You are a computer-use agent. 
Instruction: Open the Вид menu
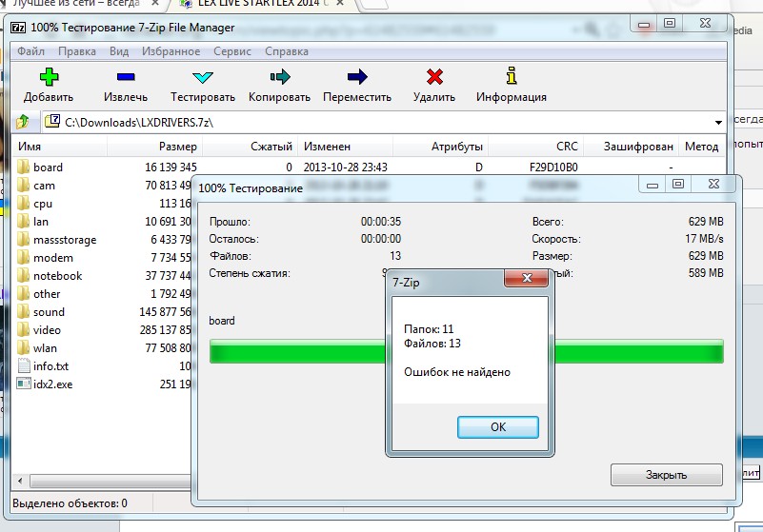click(x=119, y=51)
